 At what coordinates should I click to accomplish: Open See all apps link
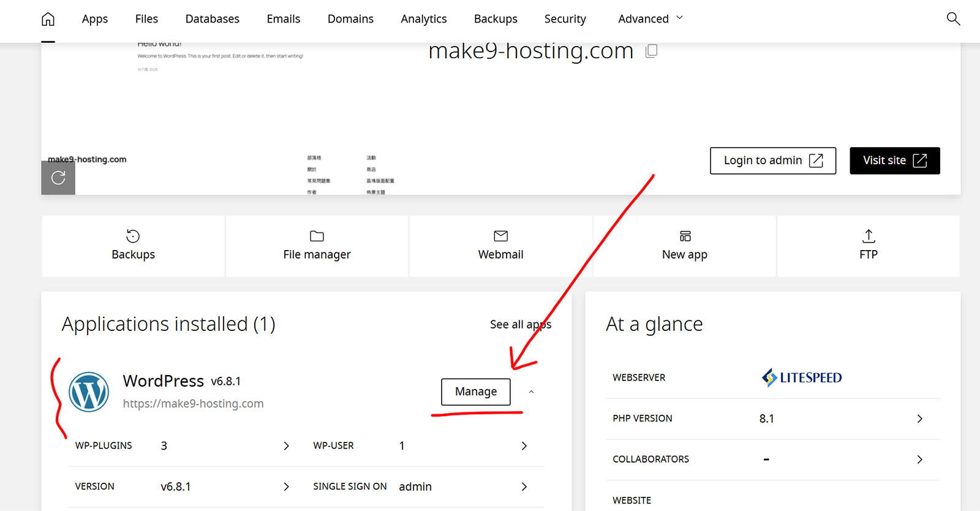[x=521, y=324]
